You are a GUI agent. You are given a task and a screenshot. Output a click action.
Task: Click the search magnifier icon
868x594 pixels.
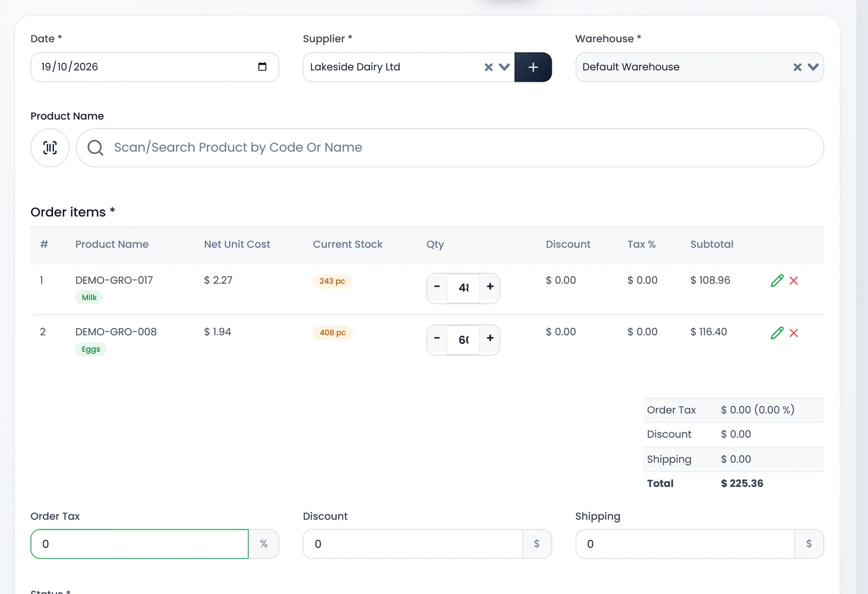pos(95,148)
